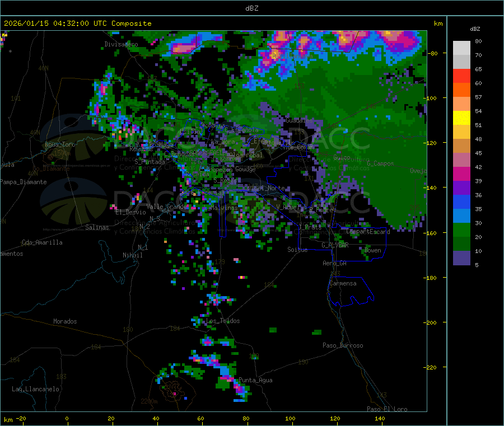Click the -220 km vertical axis tick

pyautogui.click(x=431, y=367)
